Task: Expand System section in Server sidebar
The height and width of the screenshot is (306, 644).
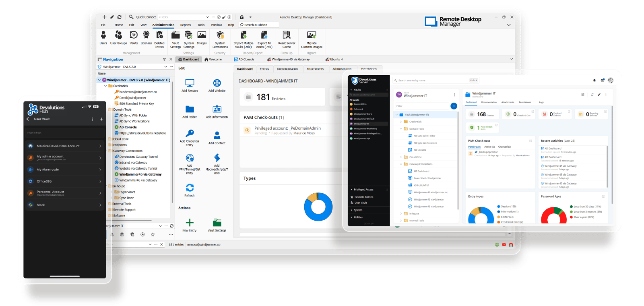Action: (351, 210)
